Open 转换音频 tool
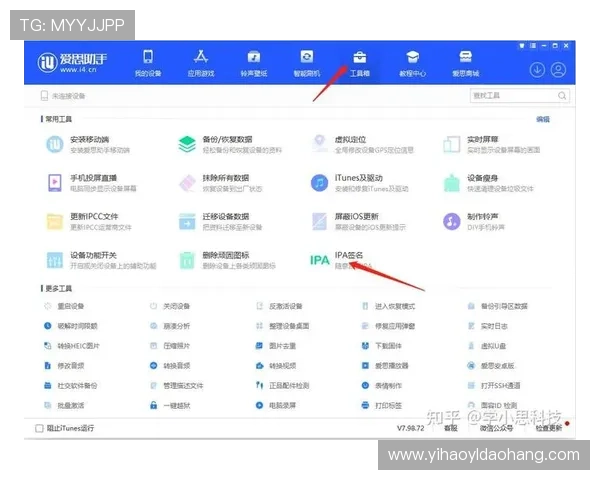 (x=170, y=366)
